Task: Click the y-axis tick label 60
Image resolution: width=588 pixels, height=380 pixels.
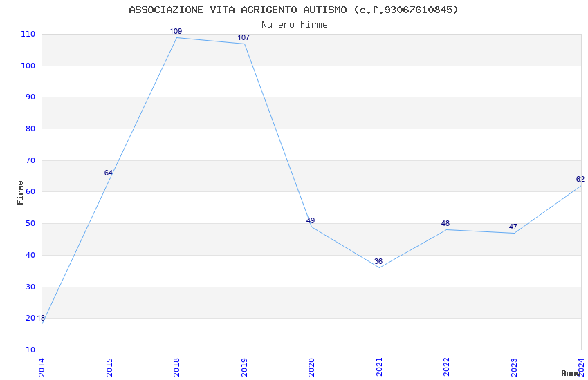Action: (30, 191)
